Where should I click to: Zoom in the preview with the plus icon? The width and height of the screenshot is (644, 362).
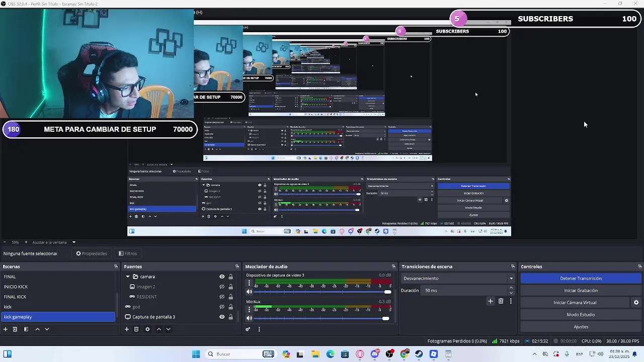pos(26,242)
